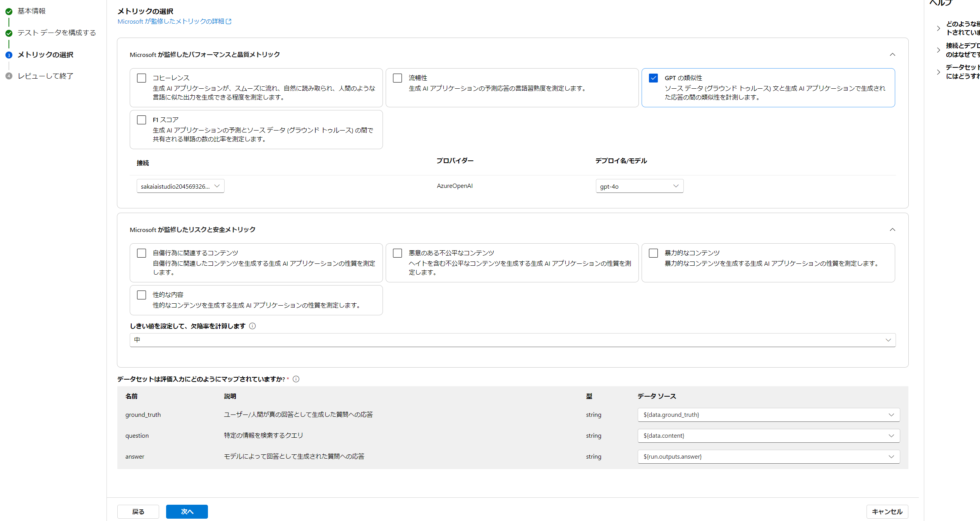Check the F1 スコア metric checkbox

tap(142, 120)
